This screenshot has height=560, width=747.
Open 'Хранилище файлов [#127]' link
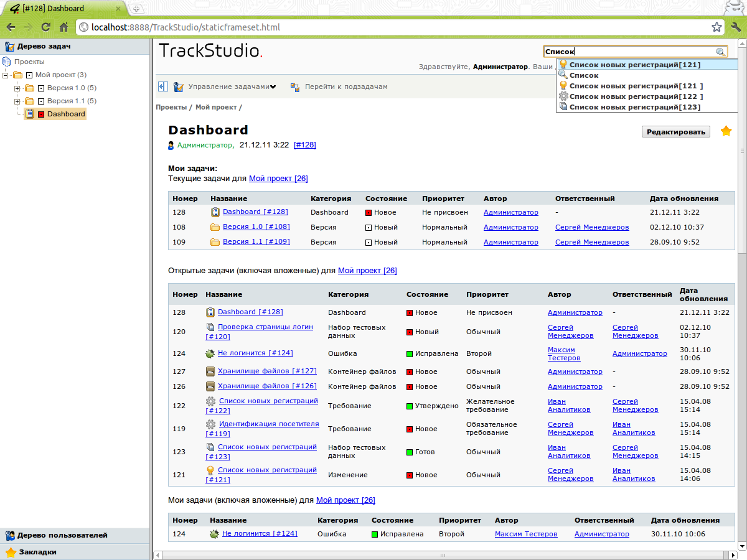[267, 371]
